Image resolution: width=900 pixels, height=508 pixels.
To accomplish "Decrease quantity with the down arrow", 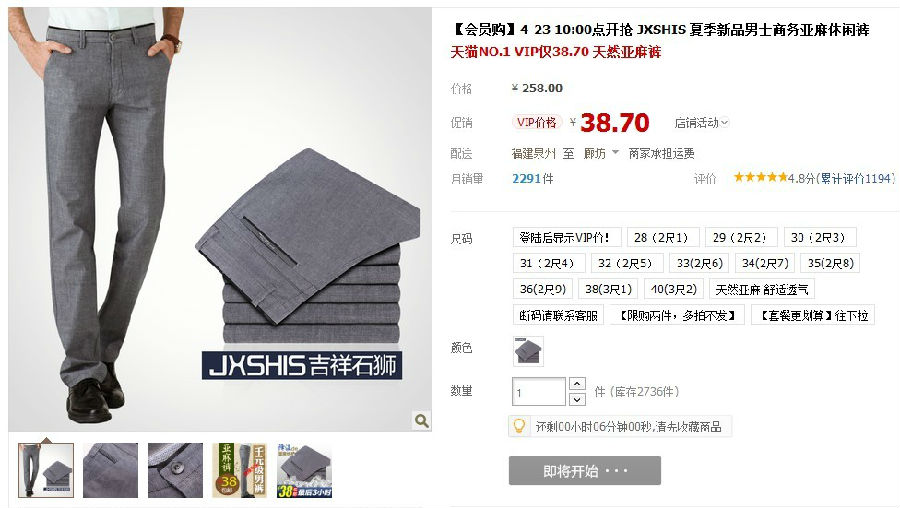I will pyautogui.click(x=577, y=399).
